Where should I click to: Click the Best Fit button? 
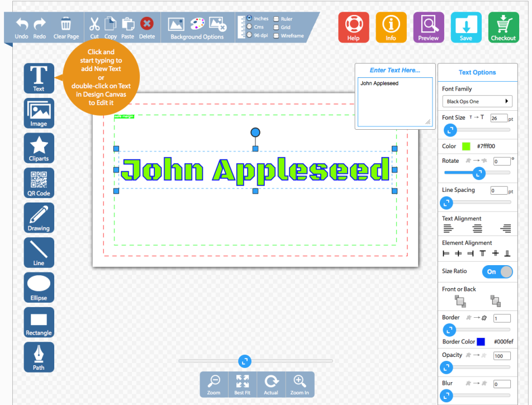243,385
